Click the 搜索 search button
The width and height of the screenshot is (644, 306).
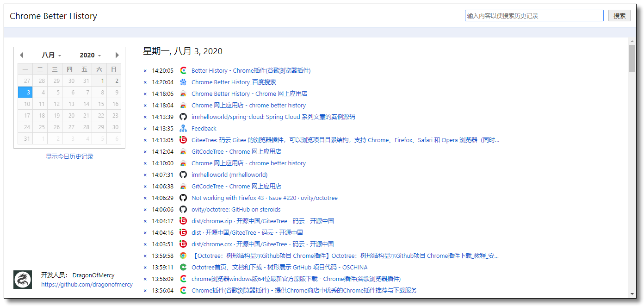(x=619, y=16)
